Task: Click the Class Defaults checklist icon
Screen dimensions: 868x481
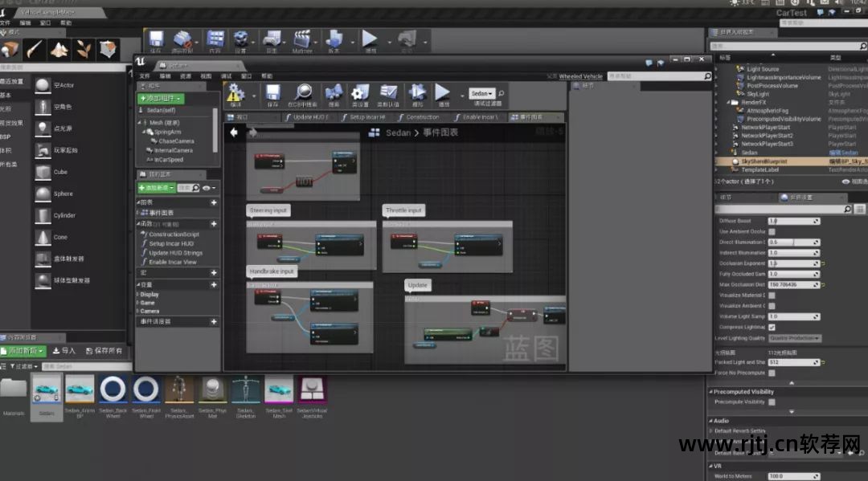Action: (x=389, y=93)
